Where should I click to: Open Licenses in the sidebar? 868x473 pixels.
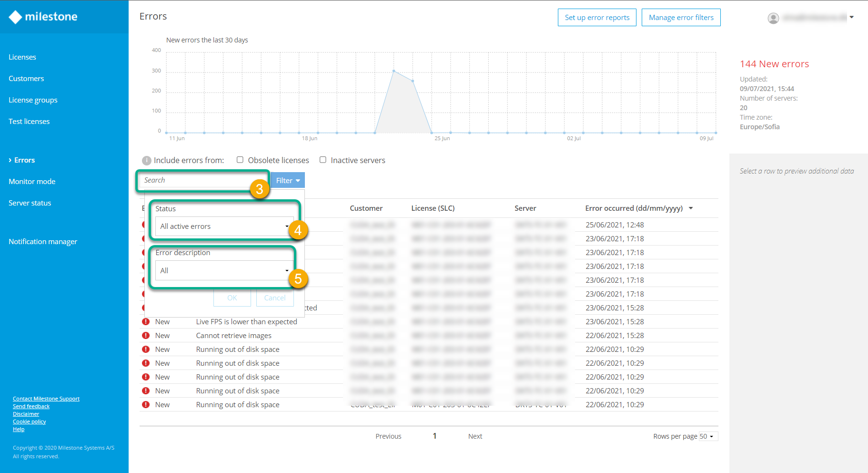(22, 57)
